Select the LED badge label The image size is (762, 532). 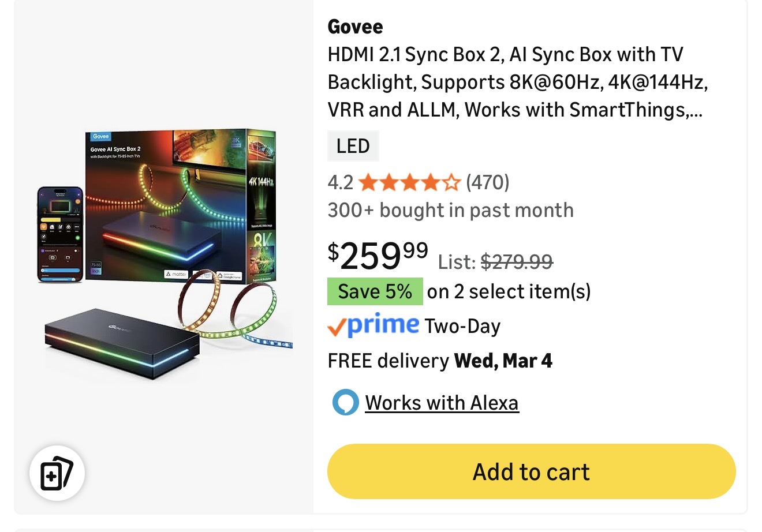coord(353,146)
